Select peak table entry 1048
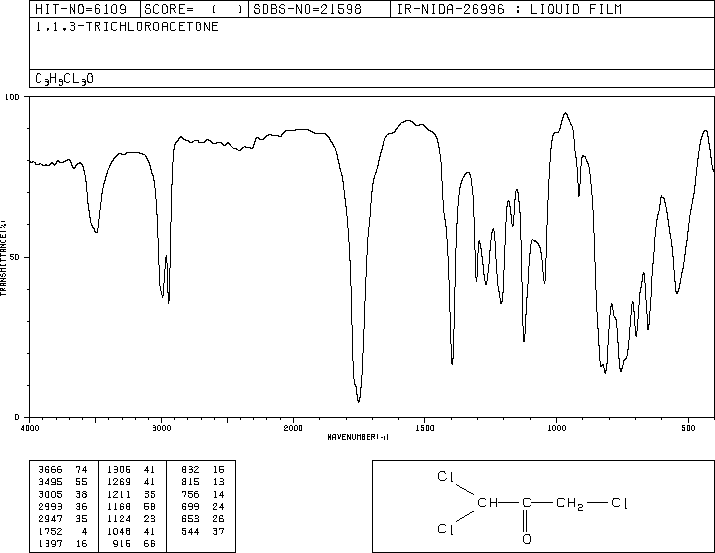Viewport: 715px width, 553px height. [131, 531]
